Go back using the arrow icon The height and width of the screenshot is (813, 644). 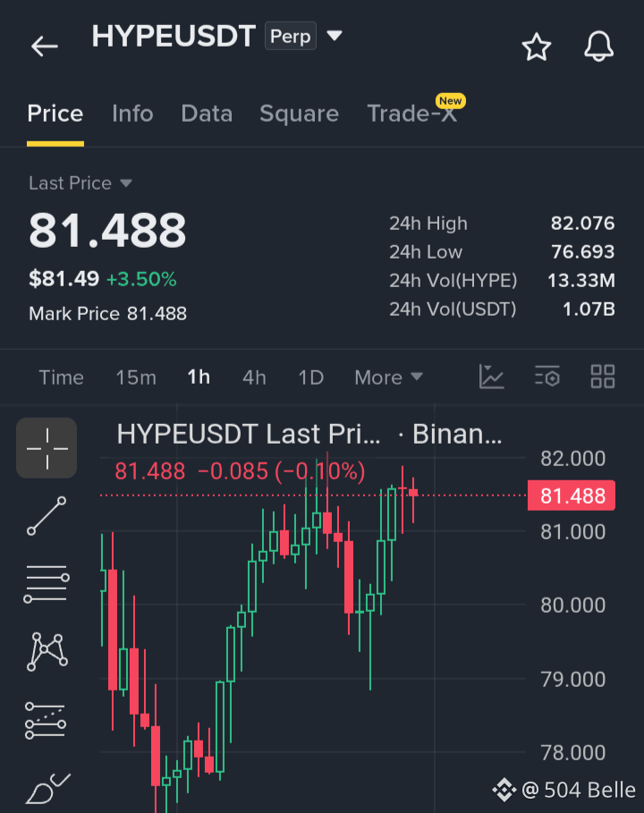pyautogui.click(x=44, y=47)
